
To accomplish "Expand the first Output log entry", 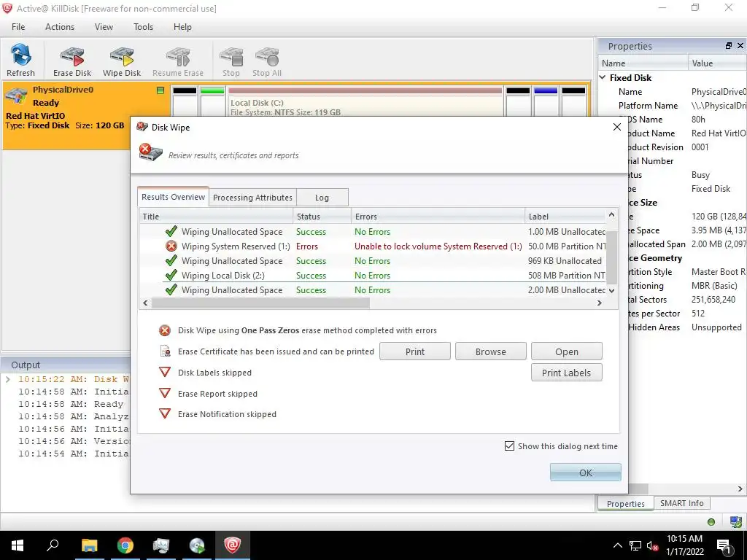I will [7, 379].
